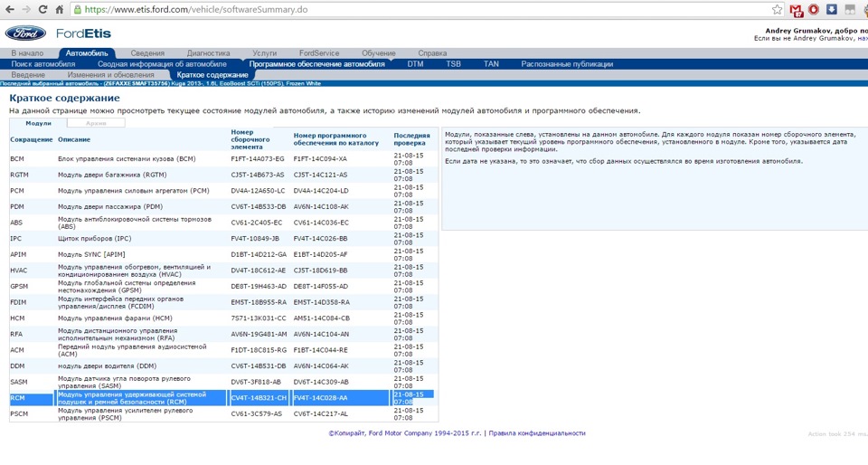Click 'Модуль SYNC [APIM]' description
Screen dimensions: 868x465
pyautogui.click(x=91, y=254)
